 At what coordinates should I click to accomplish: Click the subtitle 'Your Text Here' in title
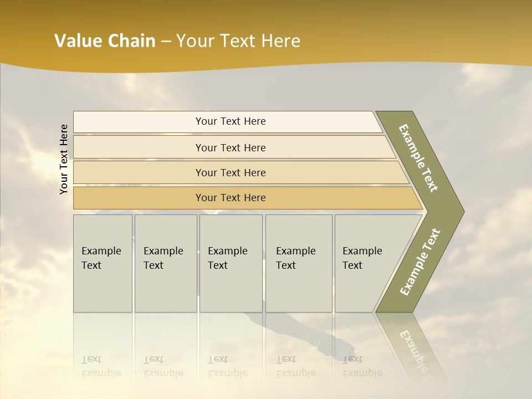238,40
